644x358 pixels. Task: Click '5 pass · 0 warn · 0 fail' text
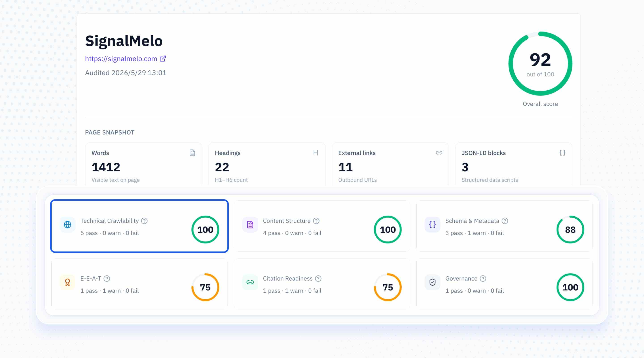[x=110, y=233]
